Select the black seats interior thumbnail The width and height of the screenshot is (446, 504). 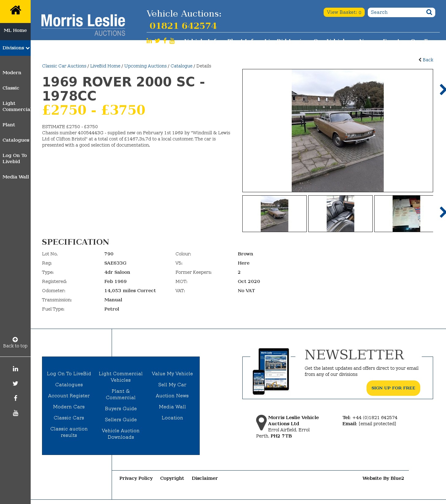pyautogui.click(x=340, y=214)
